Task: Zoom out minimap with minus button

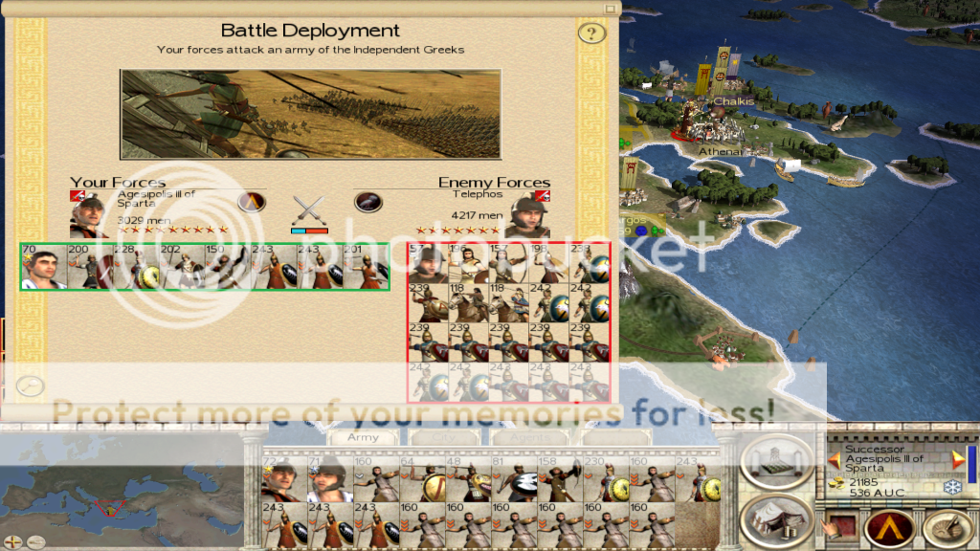Action: point(36,541)
